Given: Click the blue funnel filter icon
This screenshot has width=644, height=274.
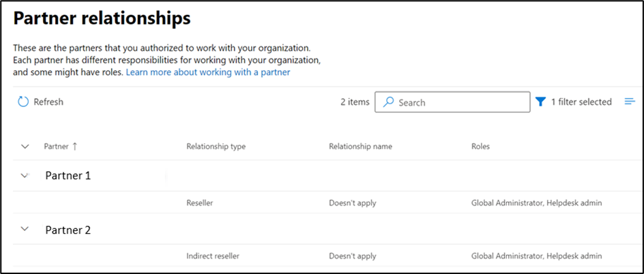Looking at the screenshot, I should pos(540,102).
